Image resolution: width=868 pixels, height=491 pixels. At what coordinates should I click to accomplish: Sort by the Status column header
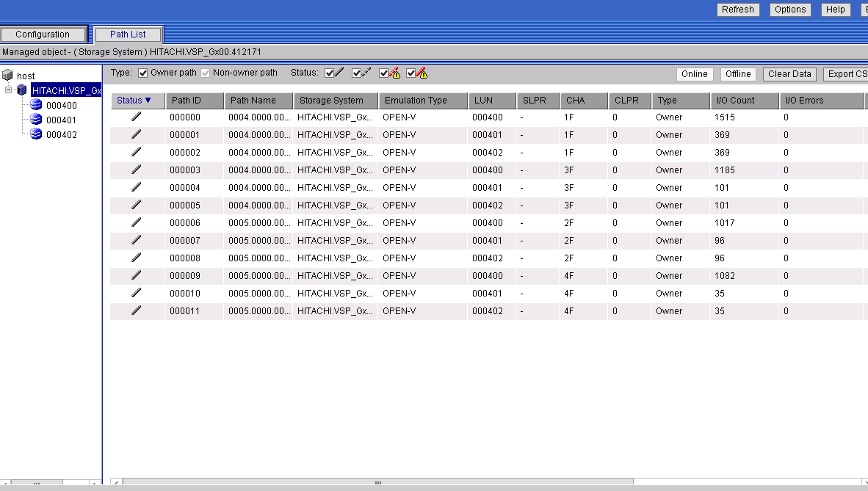point(138,101)
